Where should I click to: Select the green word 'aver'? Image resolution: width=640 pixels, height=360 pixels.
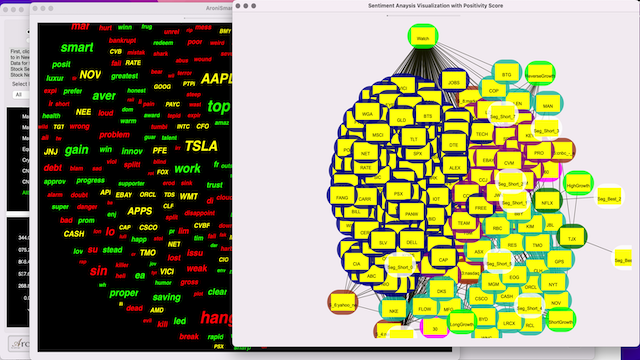(x=104, y=96)
